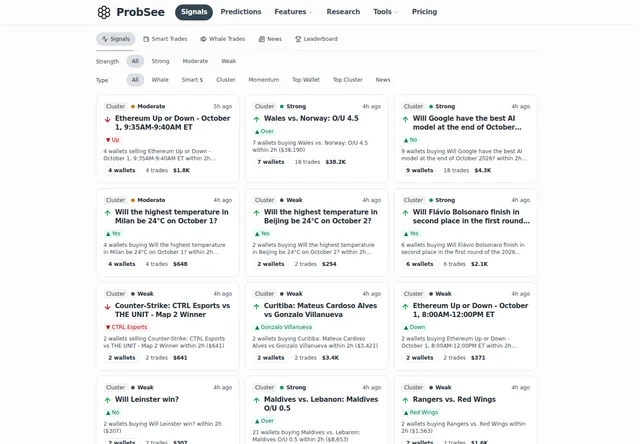Open the Leaderboard tab
Screen dimensions: 640x444
point(316,39)
